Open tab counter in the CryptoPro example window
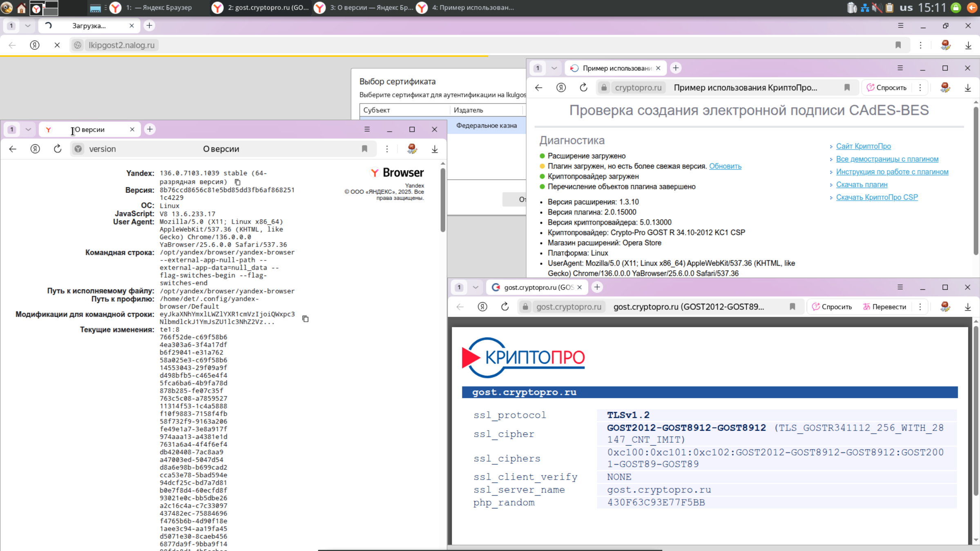 538,68
